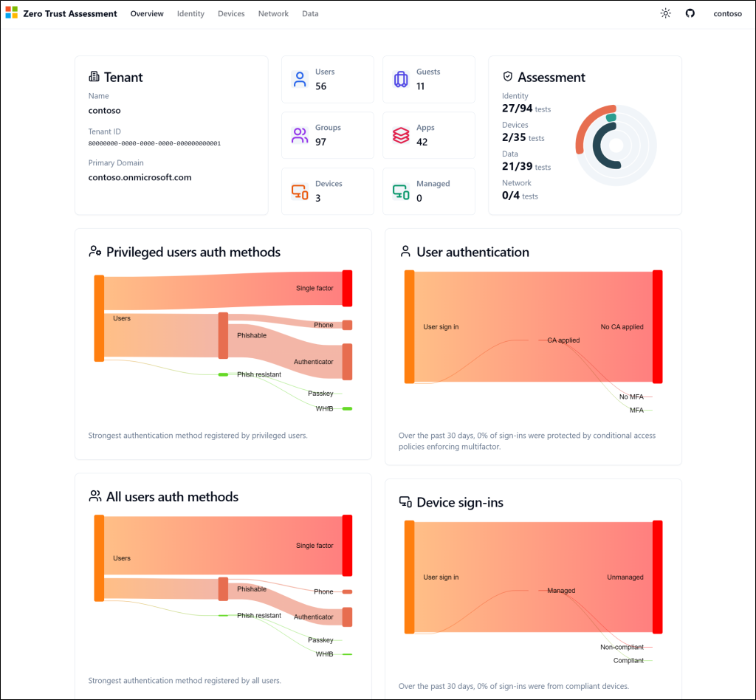
Task: Click the Devices monitor icon
Action: click(x=300, y=191)
